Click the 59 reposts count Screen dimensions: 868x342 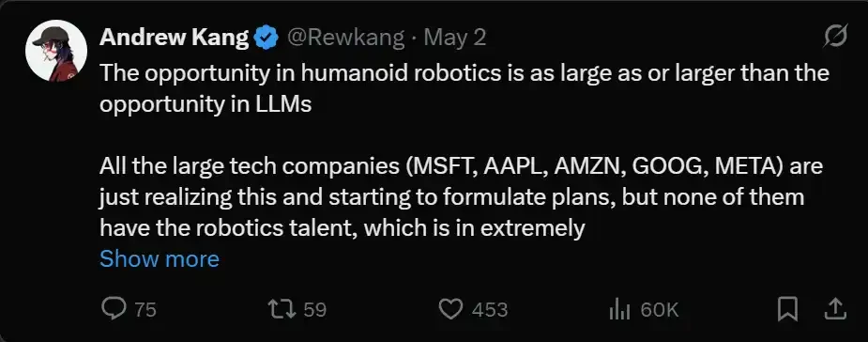click(315, 310)
